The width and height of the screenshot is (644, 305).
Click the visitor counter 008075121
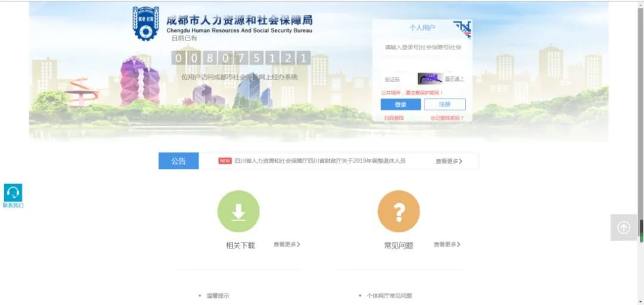[x=241, y=58]
